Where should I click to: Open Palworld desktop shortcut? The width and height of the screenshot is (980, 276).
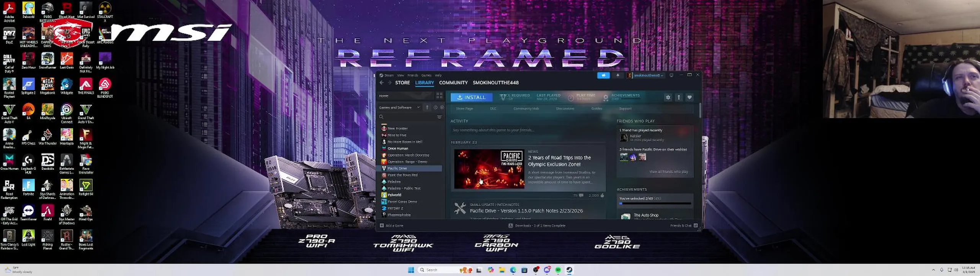coord(28,10)
